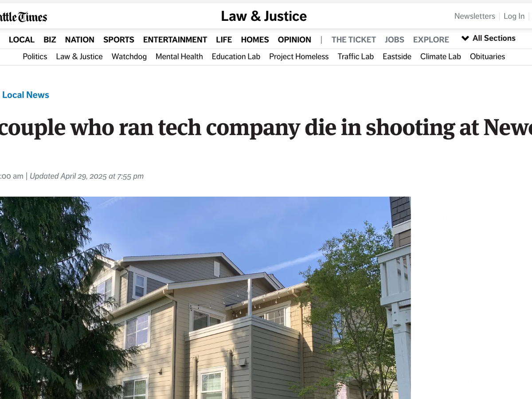
Task: Open the Newsletters link
Action: [x=474, y=16]
